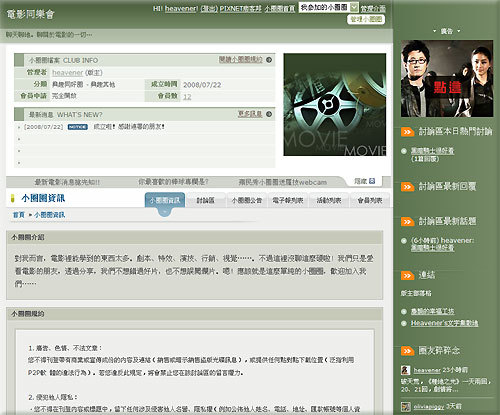
Task: Open heavener admin profile link in club info
Action: 67,72
